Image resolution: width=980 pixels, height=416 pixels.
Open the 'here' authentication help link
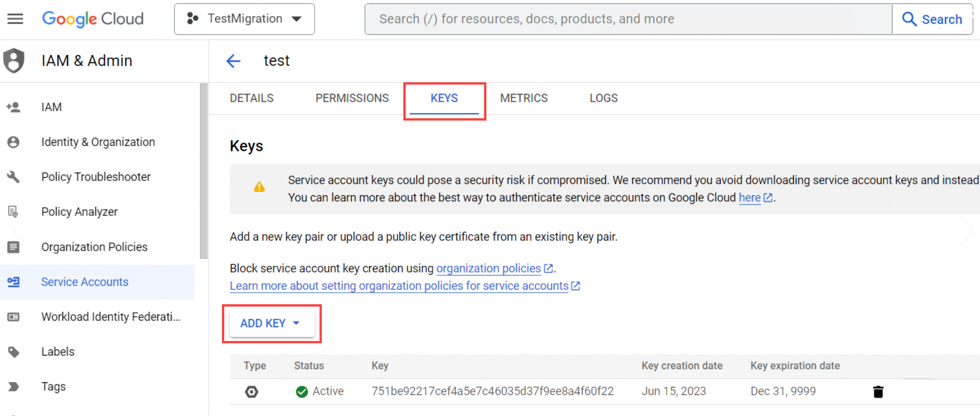(x=749, y=197)
